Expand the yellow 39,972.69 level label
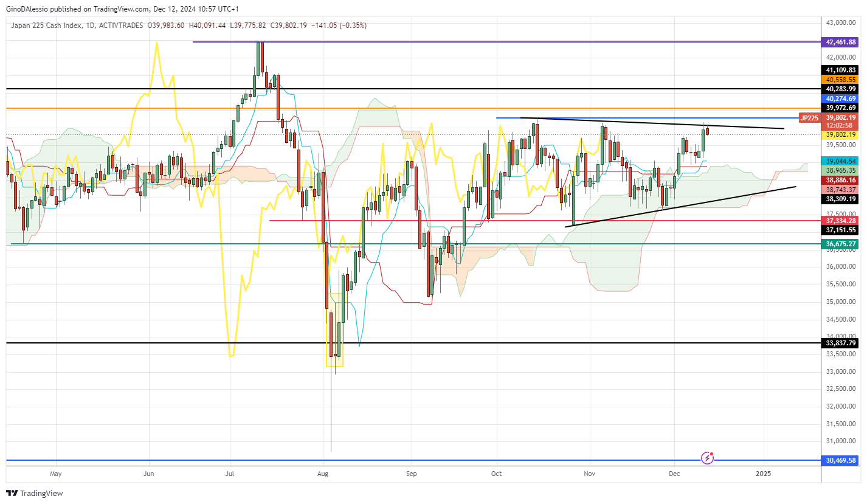 coord(841,108)
